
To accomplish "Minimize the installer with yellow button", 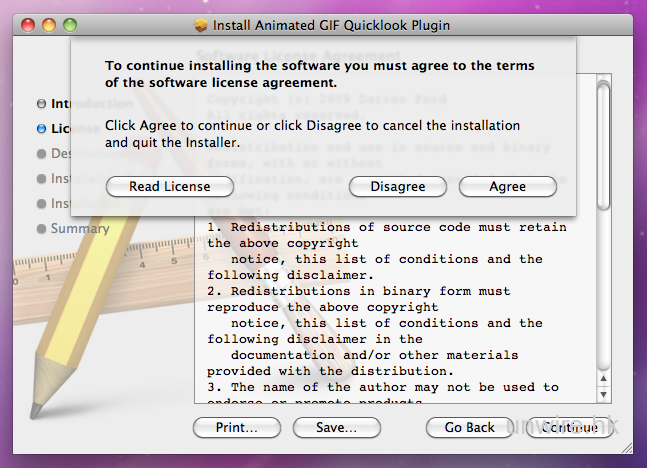I will 49,24.
